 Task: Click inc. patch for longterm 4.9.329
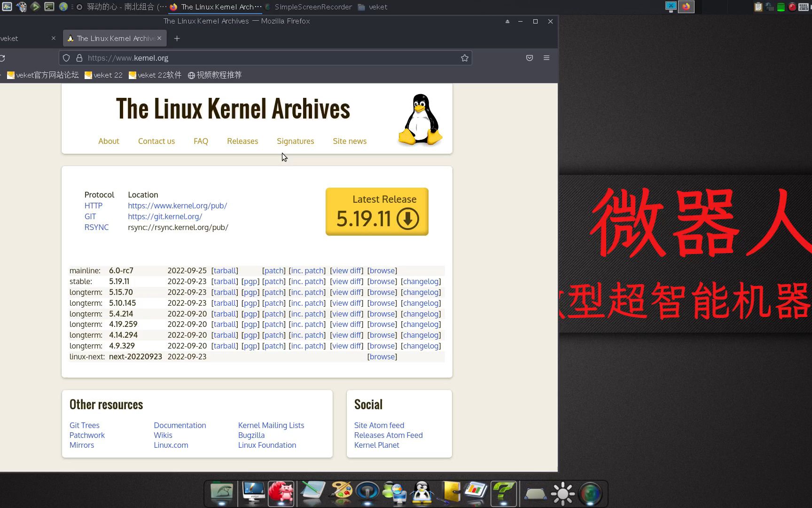307,346
